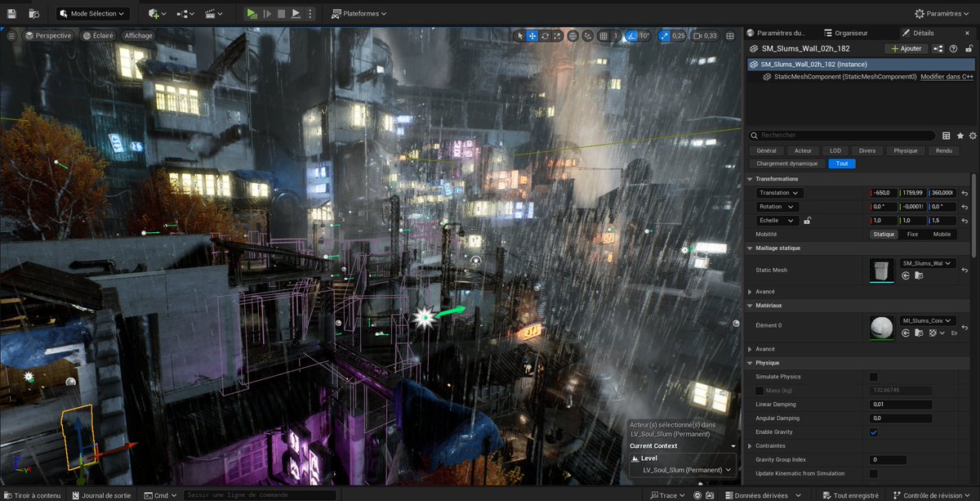Click the browse content folder icon beside Save

(x=33, y=14)
